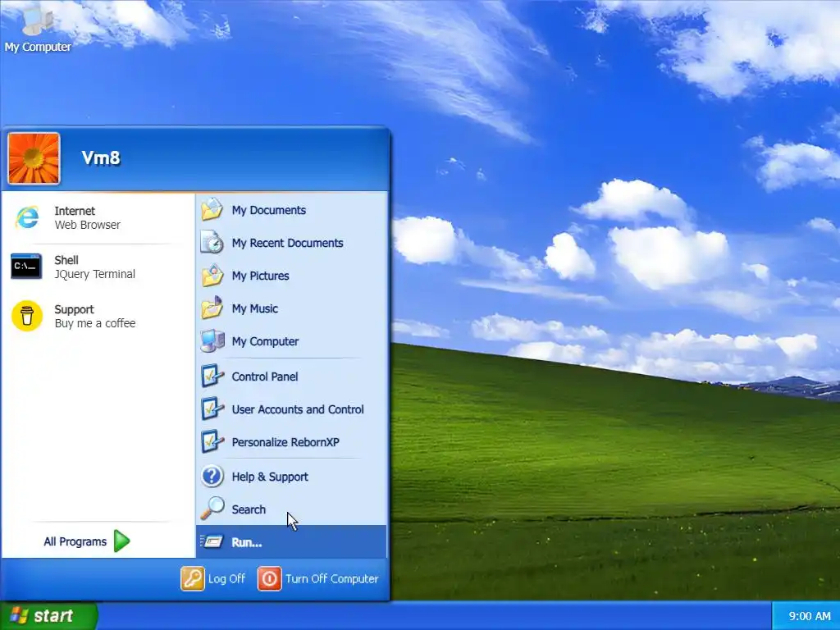This screenshot has width=840, height=630.
Task: Open the My Pictures folder icon
Action: tap(212, 276)
